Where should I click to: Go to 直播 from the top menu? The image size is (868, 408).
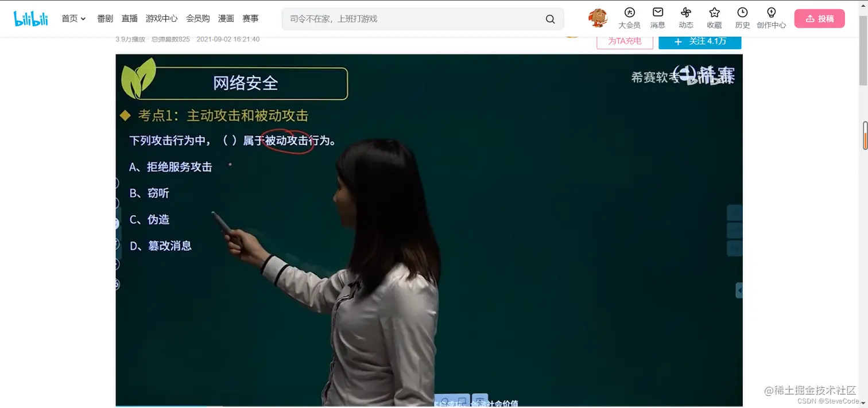pyautogui.click(x=129, y=18)
